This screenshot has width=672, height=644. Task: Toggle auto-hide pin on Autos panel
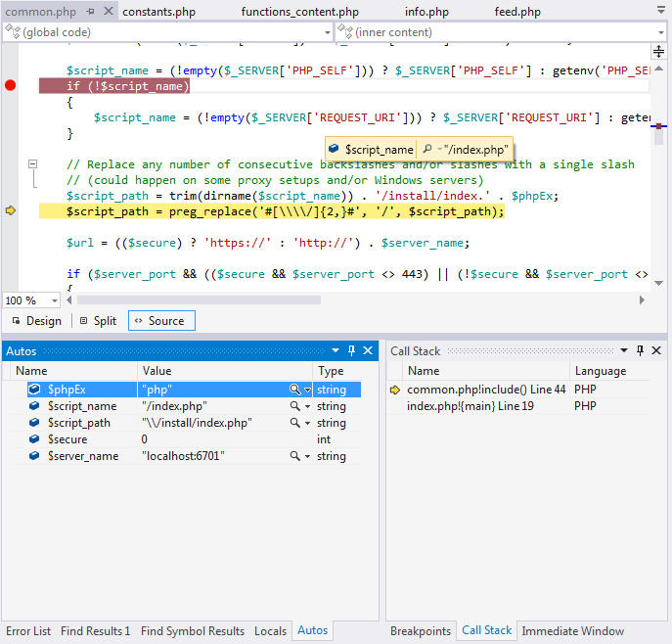(351, 350)
